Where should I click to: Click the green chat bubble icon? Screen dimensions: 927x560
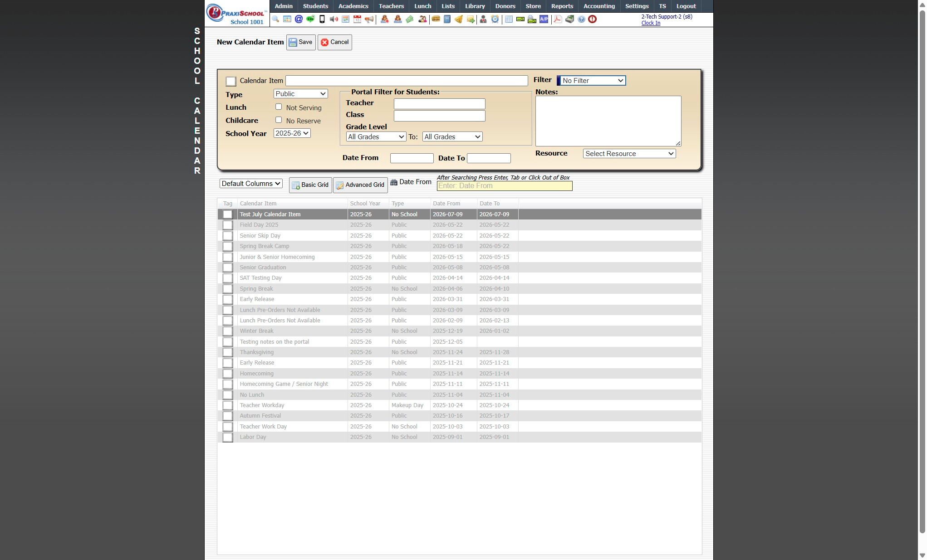[x=310, y=19]
